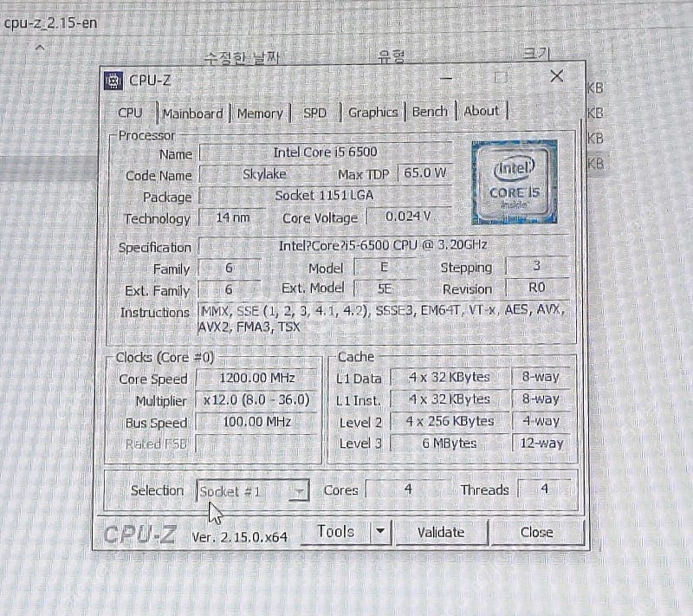Click the Stepping value 3
Screen dimensions: 693x616
click(x=536, y=266)
